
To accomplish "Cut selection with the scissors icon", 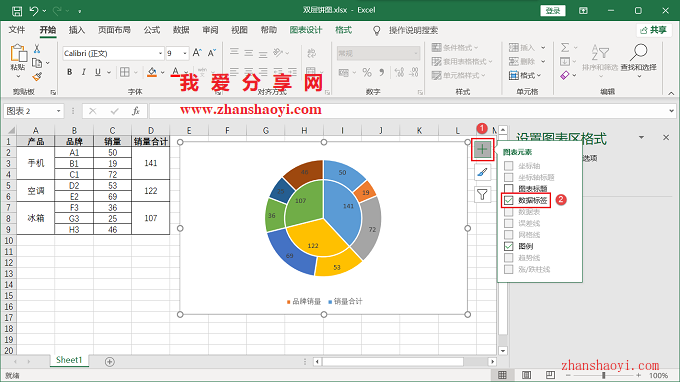I will [x=37, y=49].
